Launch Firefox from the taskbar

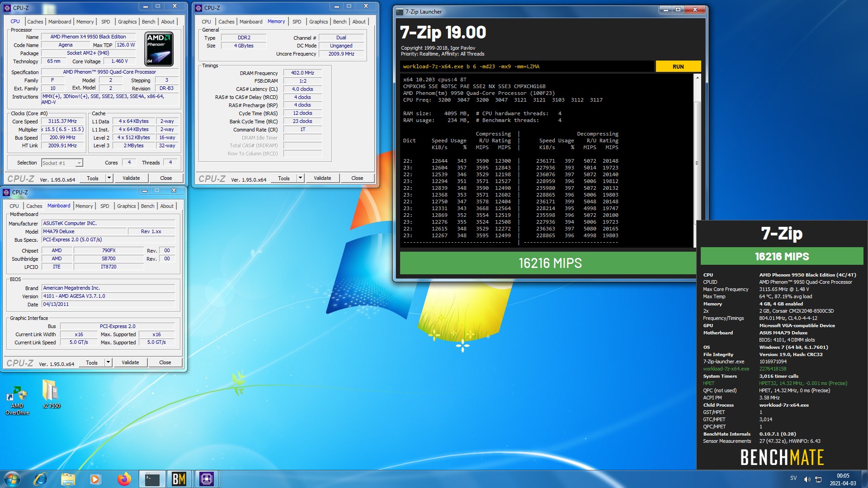click(124, 479)
